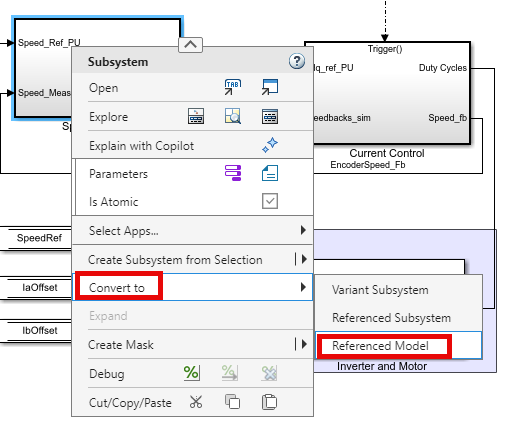Click the Debug menu label
The width and height of the screenshot is (506, 431).
pyautogui.click(x=107, y=374)
